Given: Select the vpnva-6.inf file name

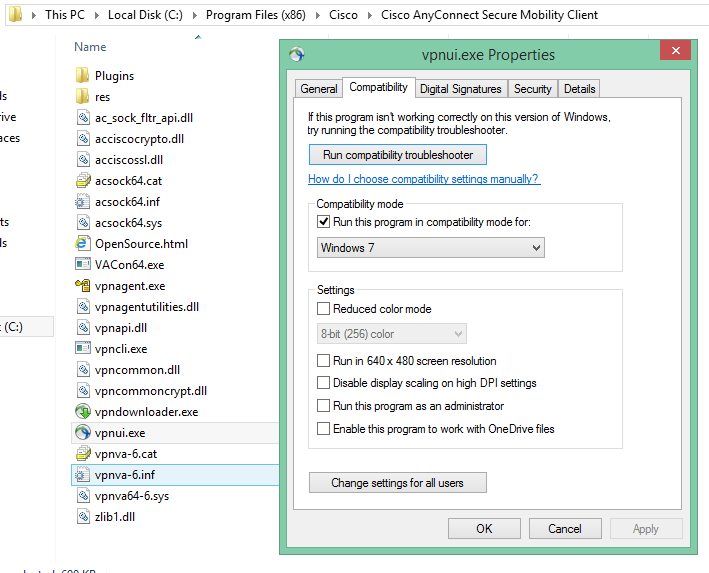Looking at the screenshot, I should pyautogui.click(x=125, y=475).
